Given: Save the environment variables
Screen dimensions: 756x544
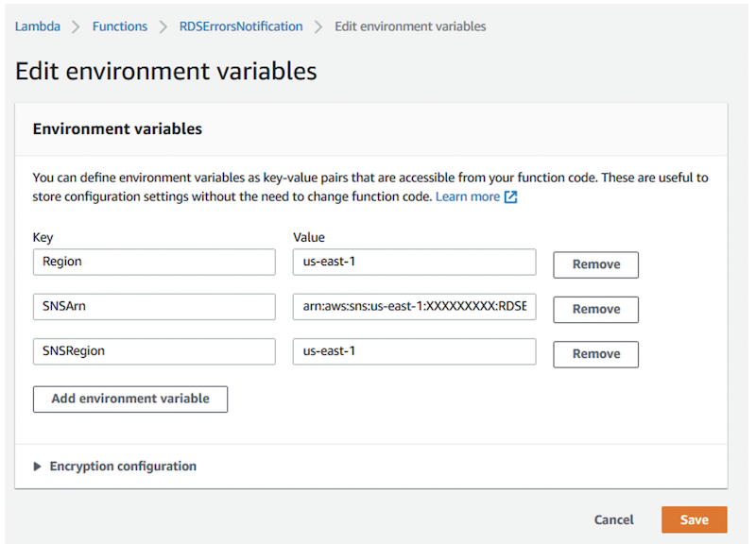Looking at the screenshot, I should 694,519.
